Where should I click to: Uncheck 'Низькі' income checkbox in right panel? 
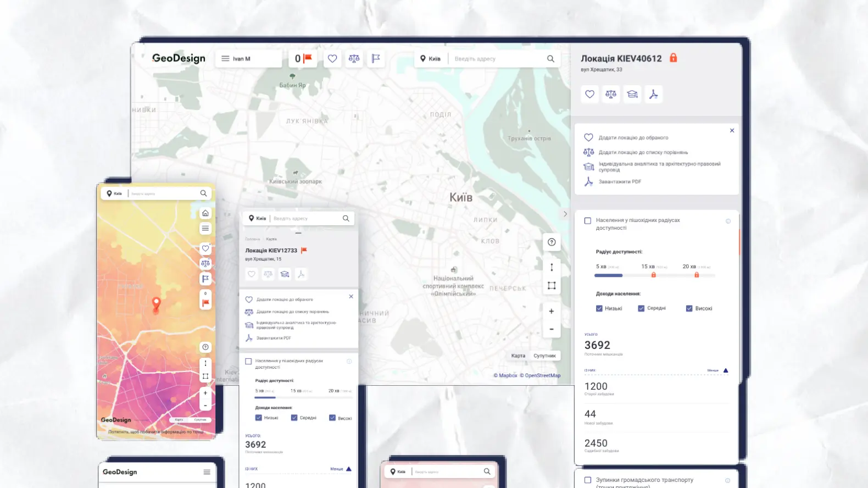(x=599, y=308)
